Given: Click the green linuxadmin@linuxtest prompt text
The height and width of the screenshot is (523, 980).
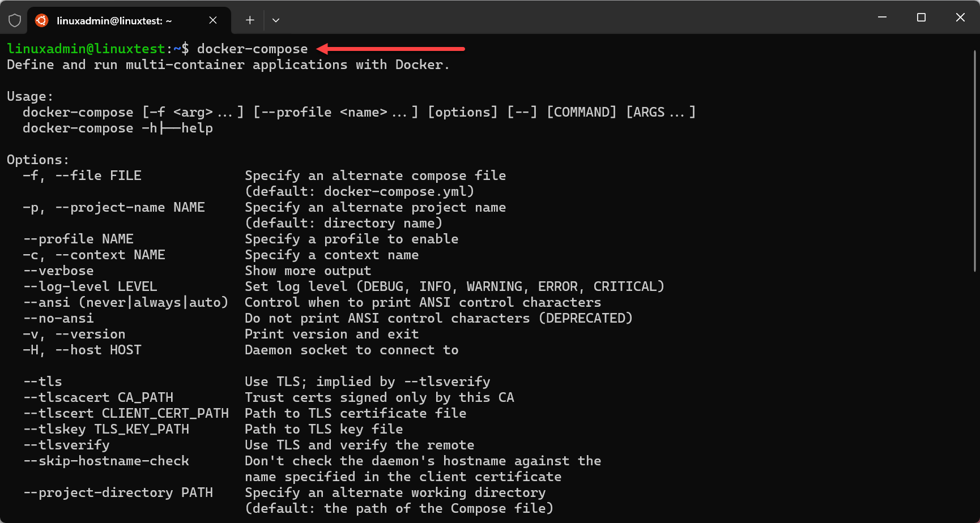Looking at the screenshot, I should coord(86,49).
